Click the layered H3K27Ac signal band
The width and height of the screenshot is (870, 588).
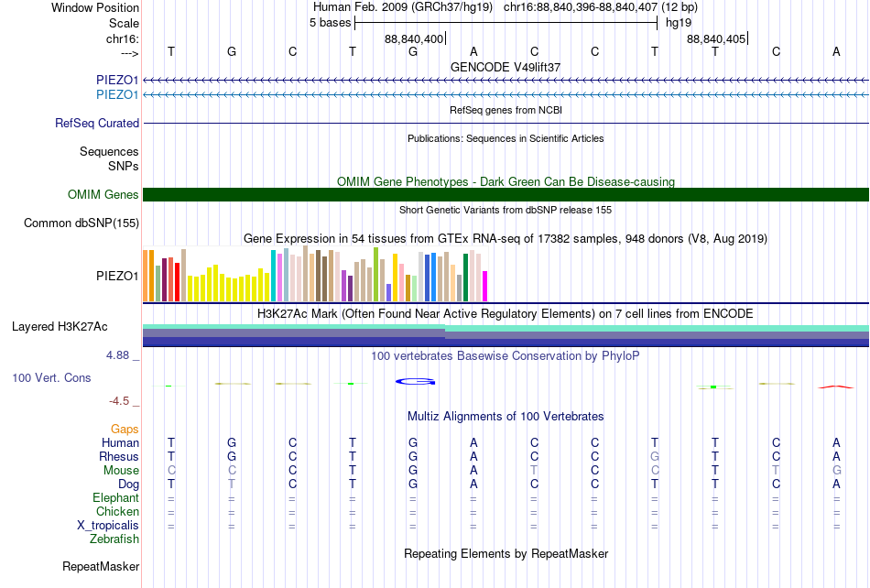506,336
